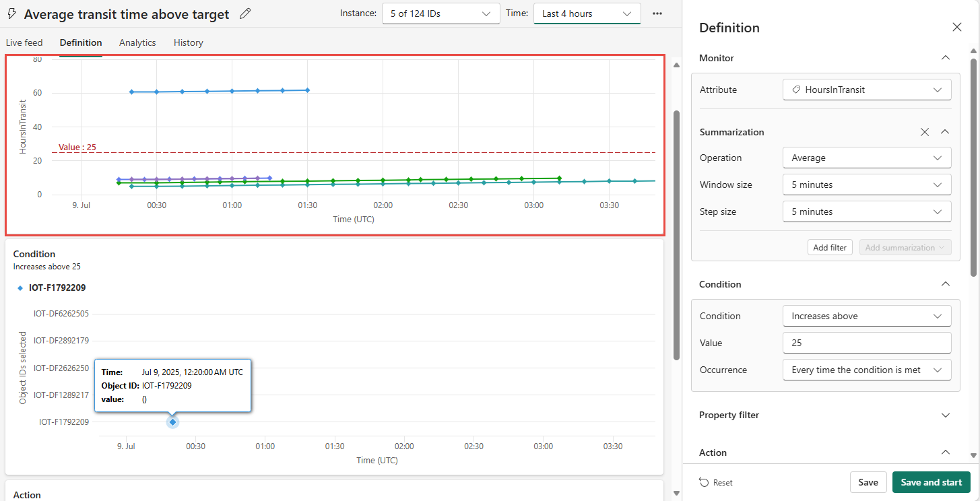
Task: Click the pencil icon to rename the rule
Action: pos(245,14)
